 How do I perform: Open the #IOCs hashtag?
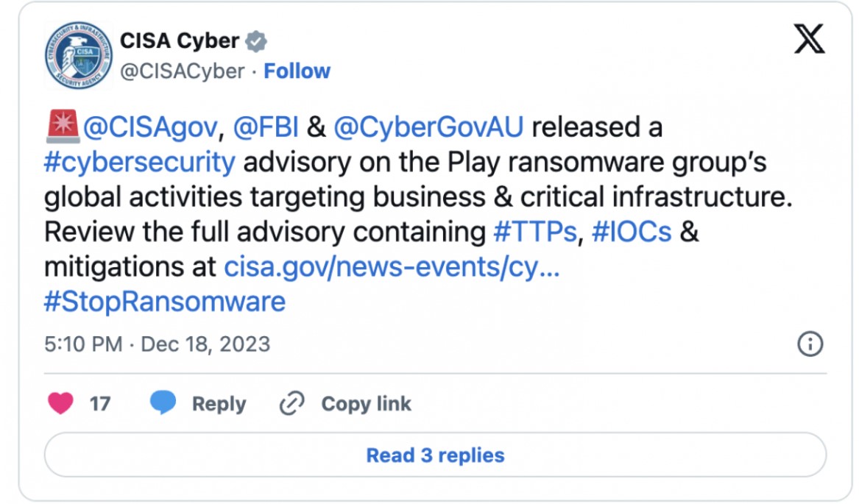(x=632, y=232)
